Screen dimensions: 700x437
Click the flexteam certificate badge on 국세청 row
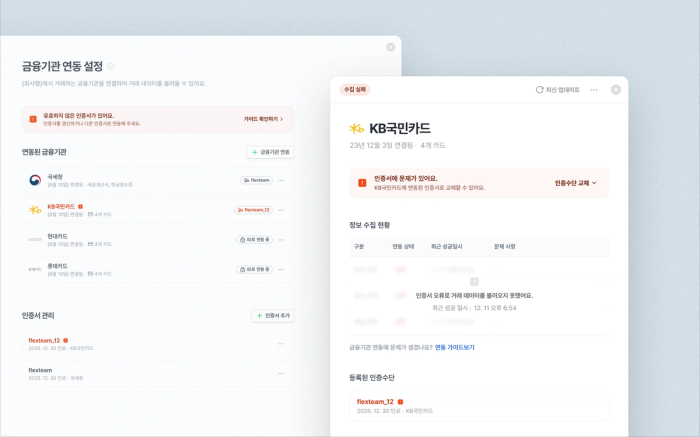click(256, 180)
